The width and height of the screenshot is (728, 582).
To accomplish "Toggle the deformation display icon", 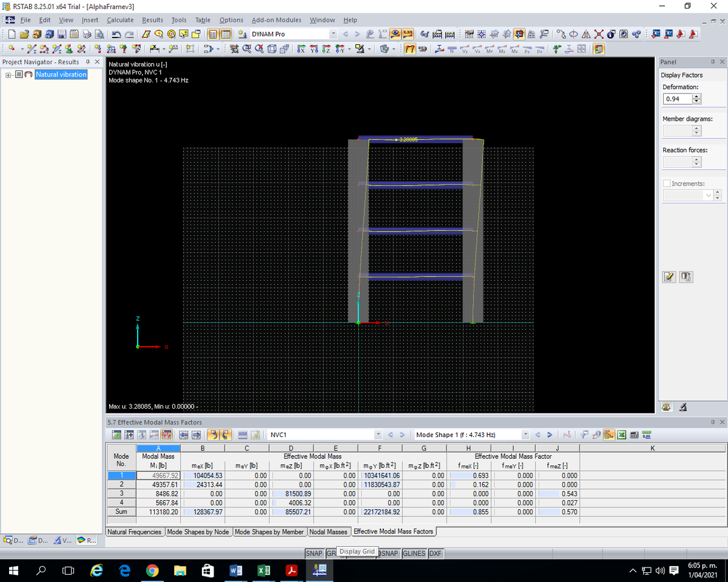I will [x=409, y=48].
